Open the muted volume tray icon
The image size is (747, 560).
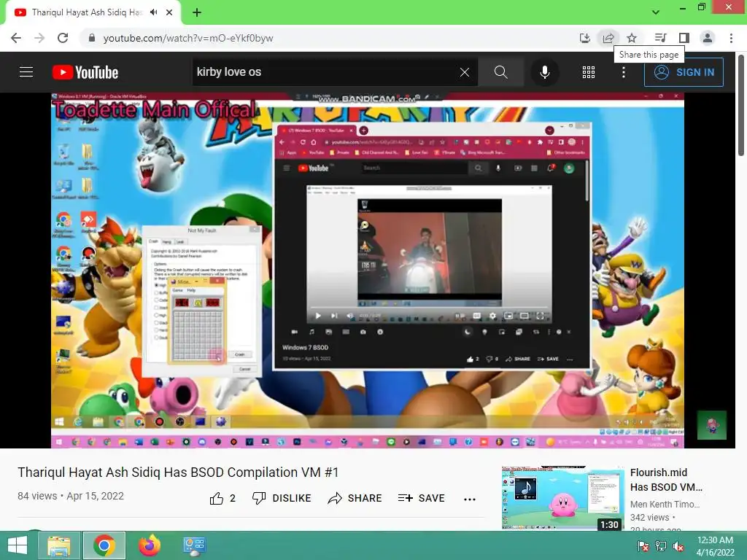[x=678, y=545]
